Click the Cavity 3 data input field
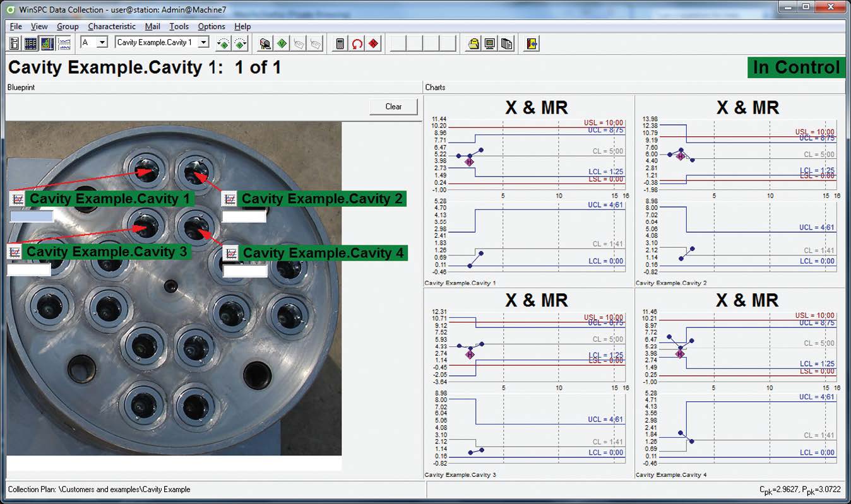 [x=28, y=270]
